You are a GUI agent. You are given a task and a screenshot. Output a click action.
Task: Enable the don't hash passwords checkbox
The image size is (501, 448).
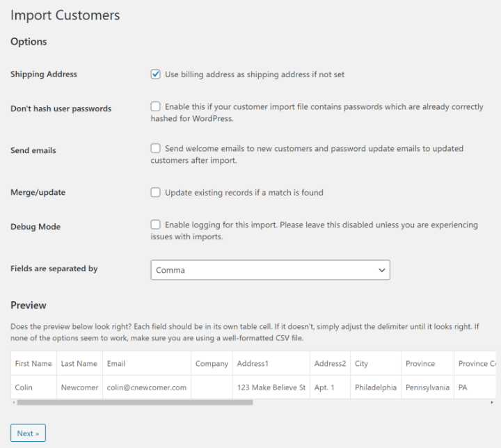(156, 107)
